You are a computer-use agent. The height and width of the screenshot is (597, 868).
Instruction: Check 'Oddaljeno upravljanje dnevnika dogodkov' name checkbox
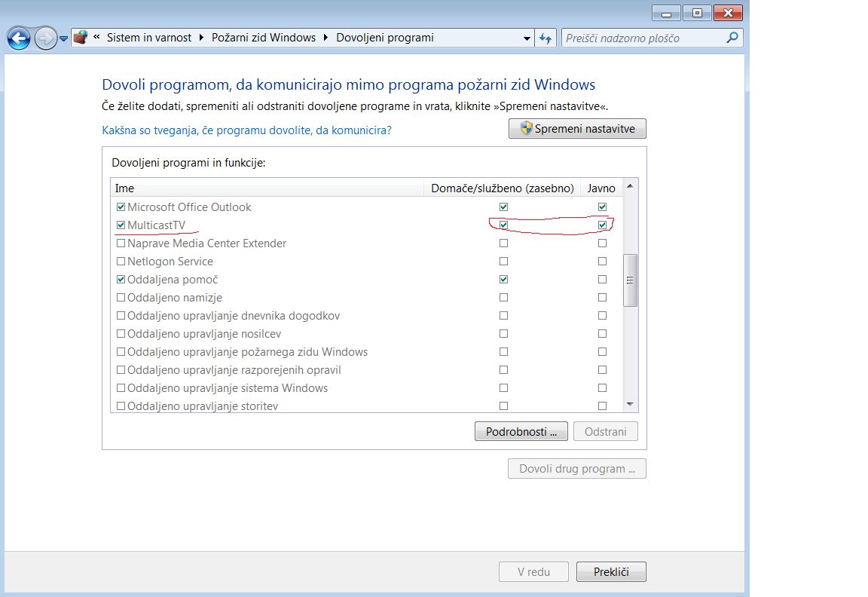[121, 316]
